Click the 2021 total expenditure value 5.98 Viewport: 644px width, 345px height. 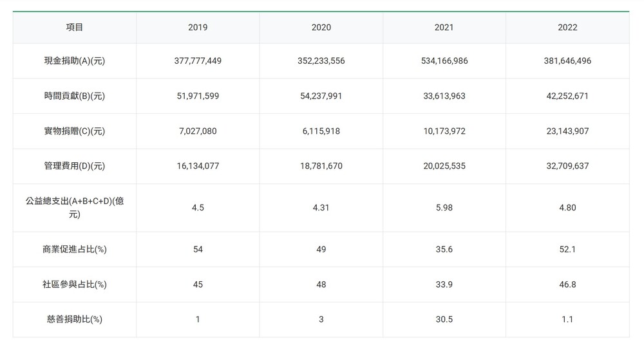pyautogui.click(x=444, y=207)
